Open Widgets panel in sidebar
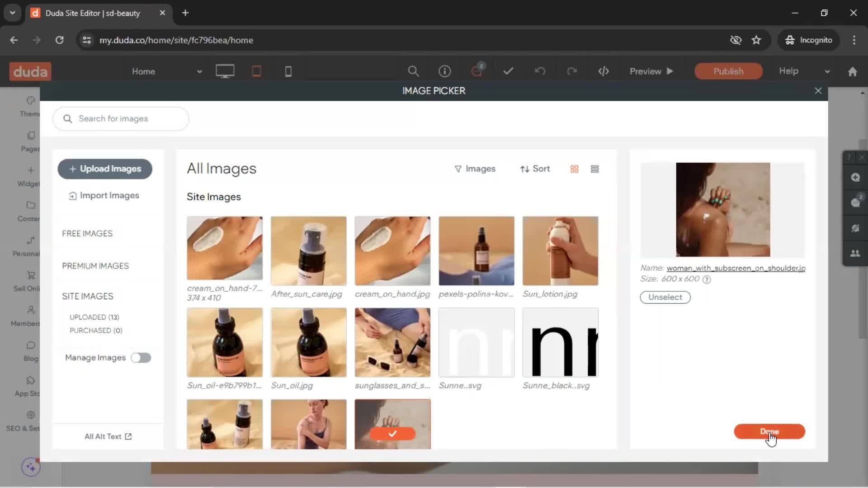 [30, 176]
